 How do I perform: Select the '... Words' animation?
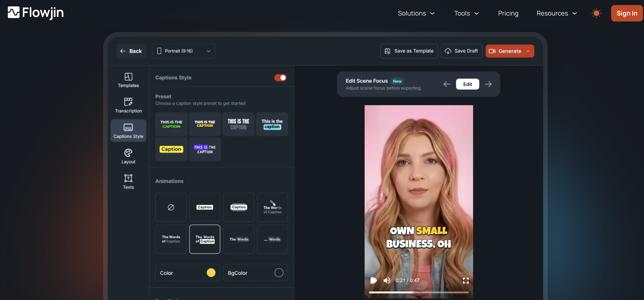(x=272, y=239)
